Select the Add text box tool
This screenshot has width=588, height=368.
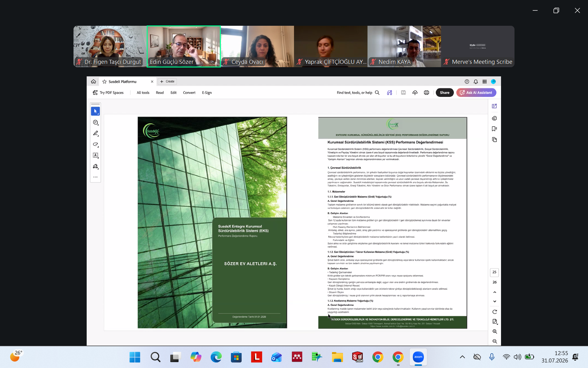pos(96,155)
